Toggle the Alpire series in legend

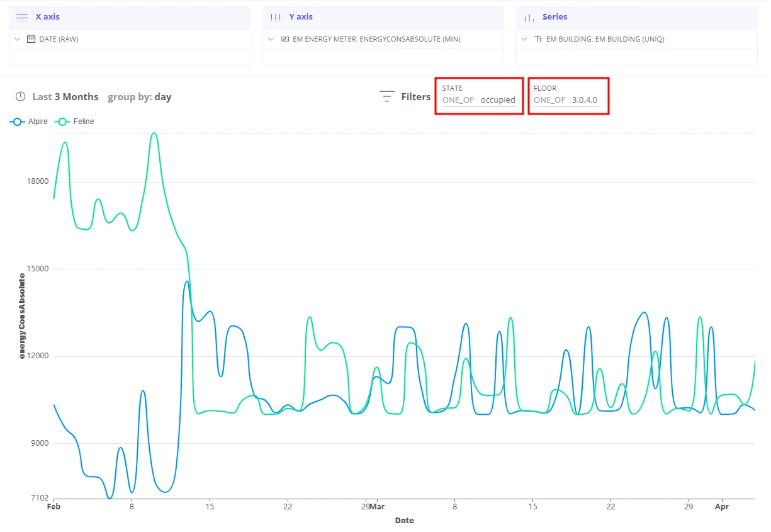pyautogui.click(x=29, y=122)
